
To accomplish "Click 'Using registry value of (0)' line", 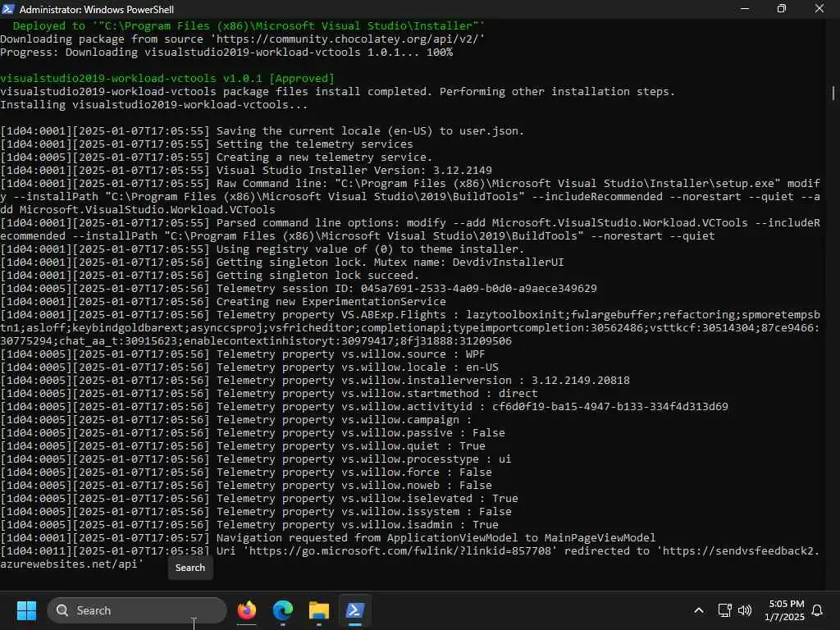I will point(262,249).
